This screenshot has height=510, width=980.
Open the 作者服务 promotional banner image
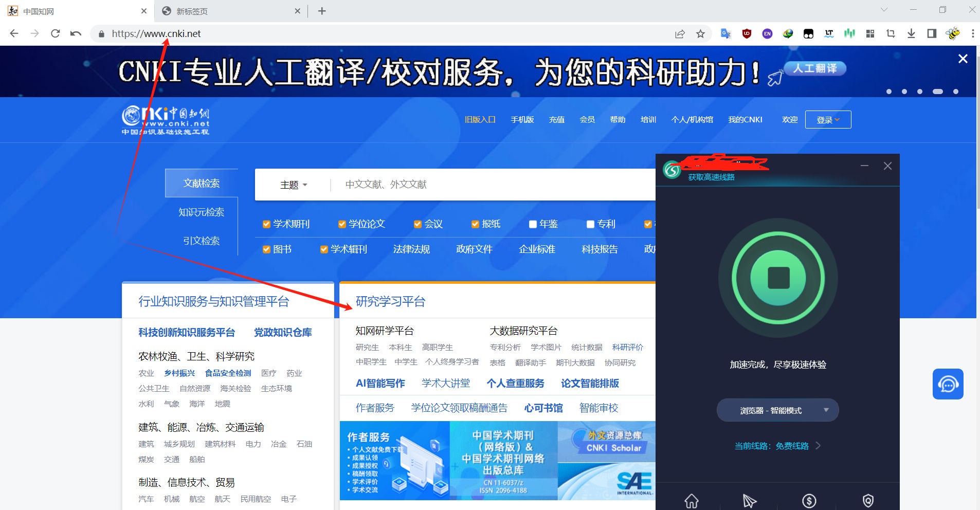[x=394, y=461]
